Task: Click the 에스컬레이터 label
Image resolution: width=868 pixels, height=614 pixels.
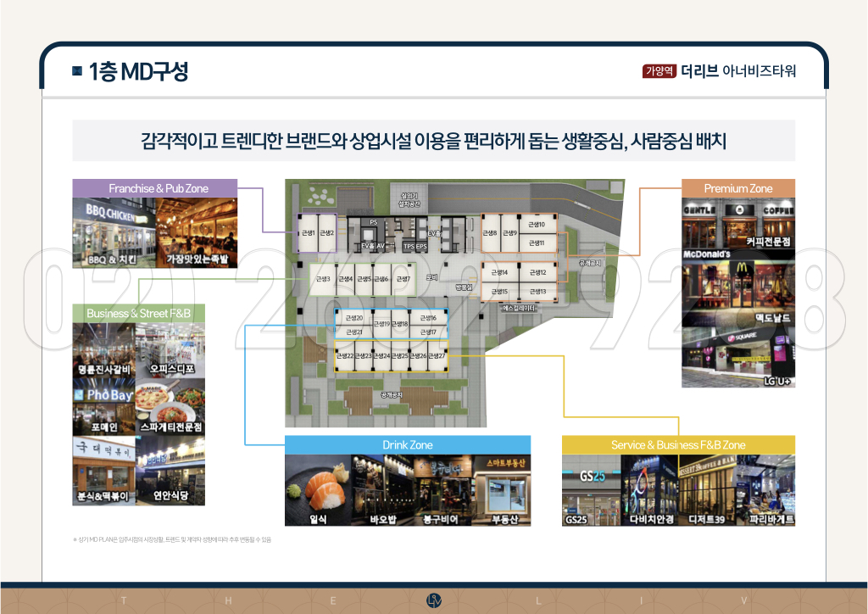Action: [x=520, y=308]
